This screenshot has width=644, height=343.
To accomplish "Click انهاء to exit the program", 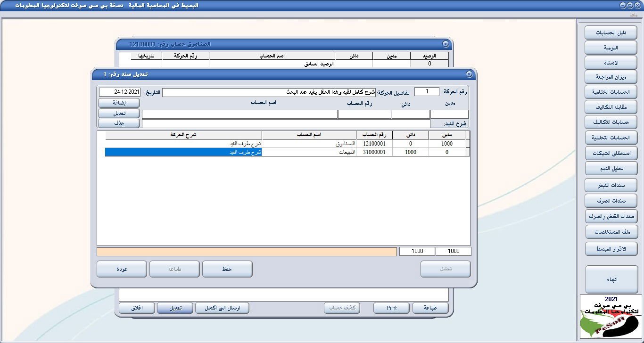I will pos(611,278).
